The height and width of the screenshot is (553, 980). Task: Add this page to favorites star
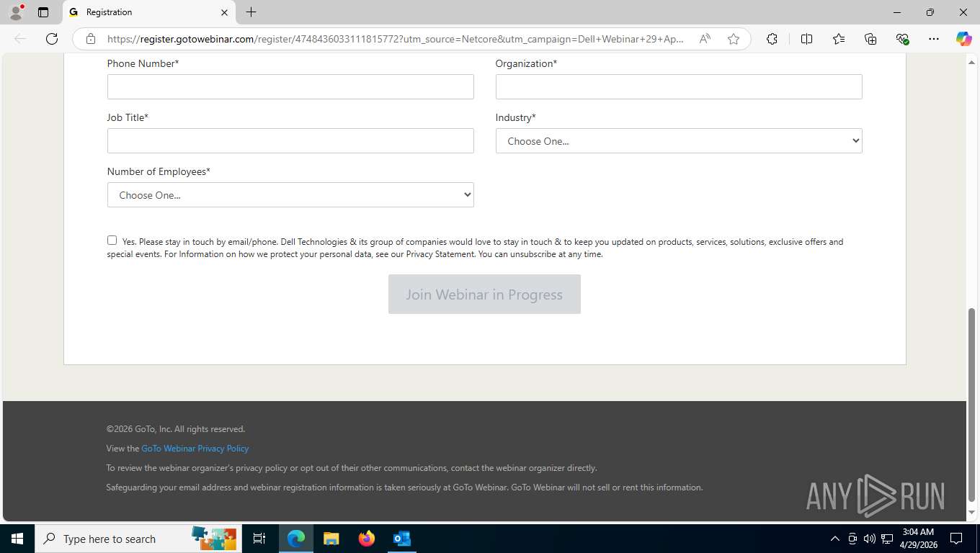click(734, 39)
